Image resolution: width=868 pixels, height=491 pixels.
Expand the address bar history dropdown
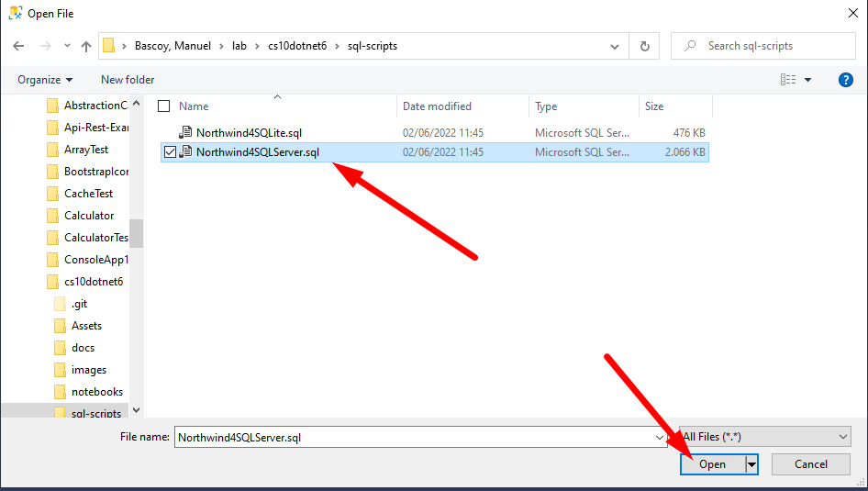615,46
